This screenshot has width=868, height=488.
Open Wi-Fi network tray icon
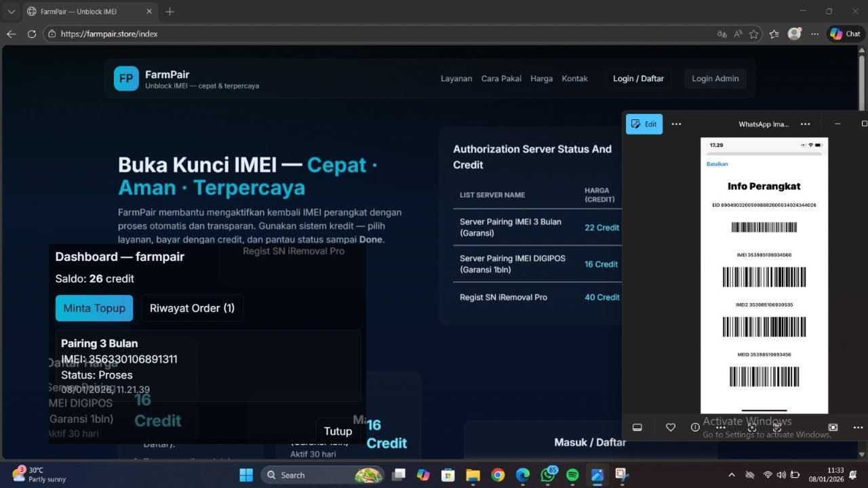(768, 474)
